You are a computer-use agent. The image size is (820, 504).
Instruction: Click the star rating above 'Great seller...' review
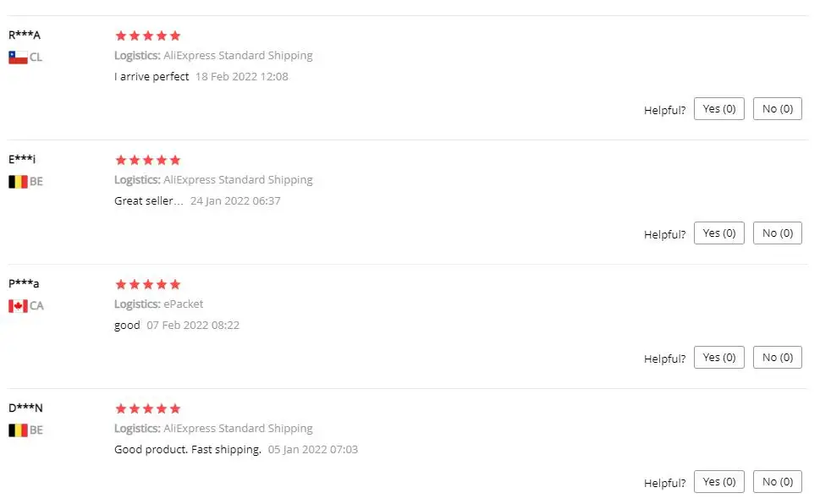coord(147,160)
